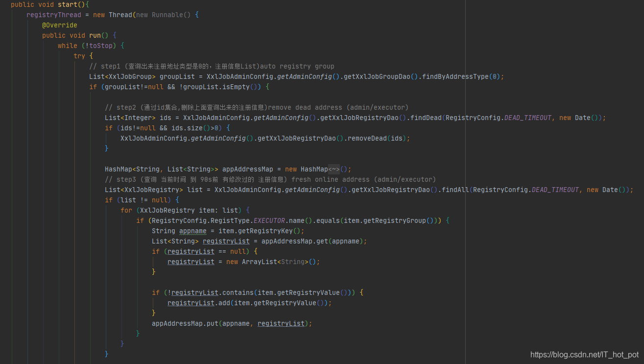Click the findAll method call
The height and width of the screenshot is (364, 644).
click(x=455, y=190)
